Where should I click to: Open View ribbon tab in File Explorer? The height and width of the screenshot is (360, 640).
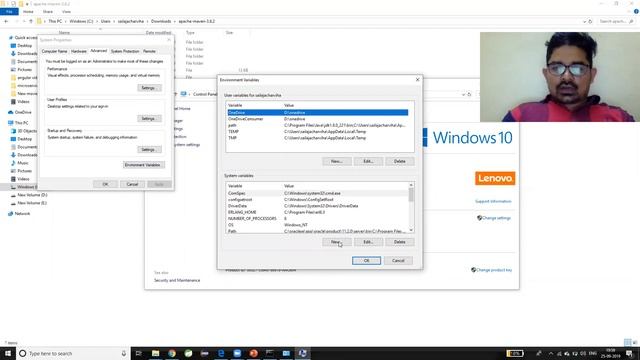[66, 11]
